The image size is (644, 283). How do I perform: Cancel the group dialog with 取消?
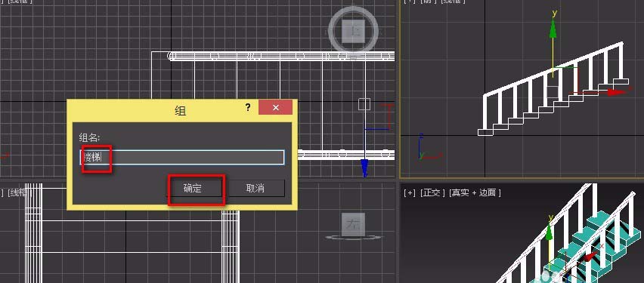pyautogui.click(x=255, y=189)
